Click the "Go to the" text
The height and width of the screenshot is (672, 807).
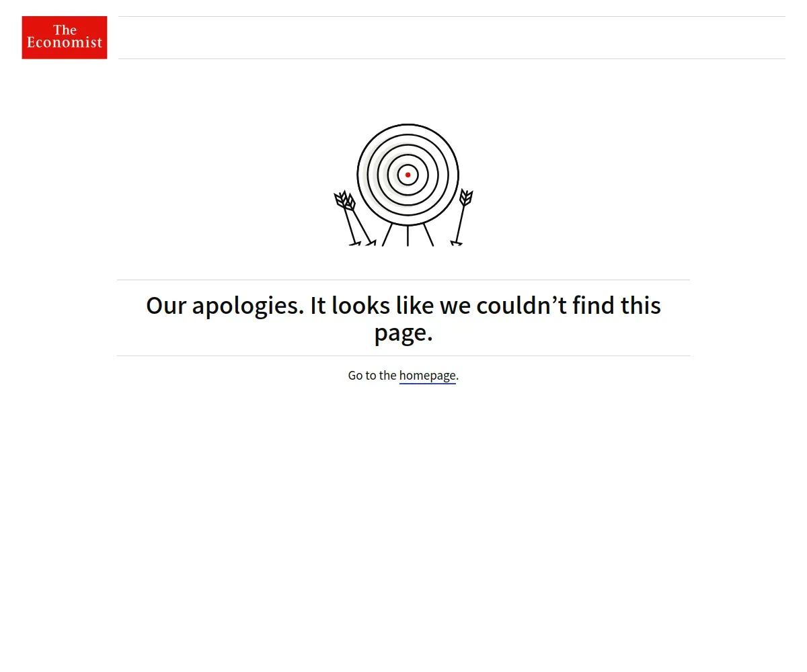tap(372, 376)
